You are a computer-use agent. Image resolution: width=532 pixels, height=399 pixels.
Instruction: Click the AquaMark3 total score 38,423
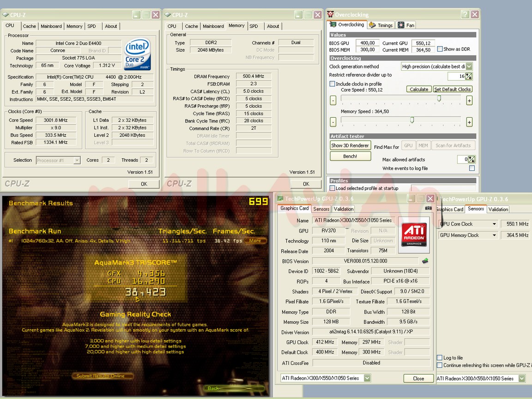pyautogui.click(x=145, y=292)
